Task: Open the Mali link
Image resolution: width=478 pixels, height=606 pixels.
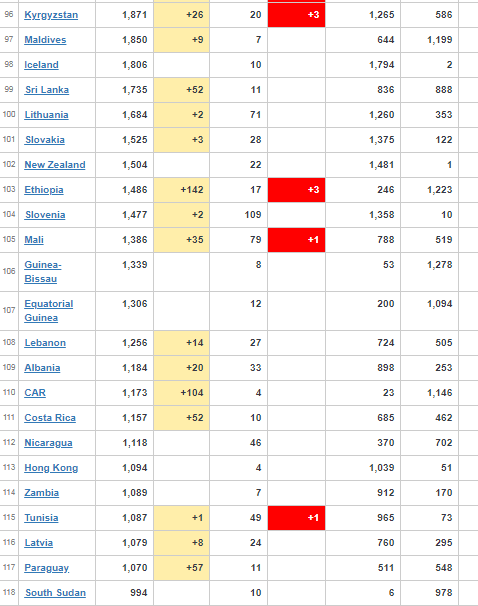Action: (x=34, y=240)
